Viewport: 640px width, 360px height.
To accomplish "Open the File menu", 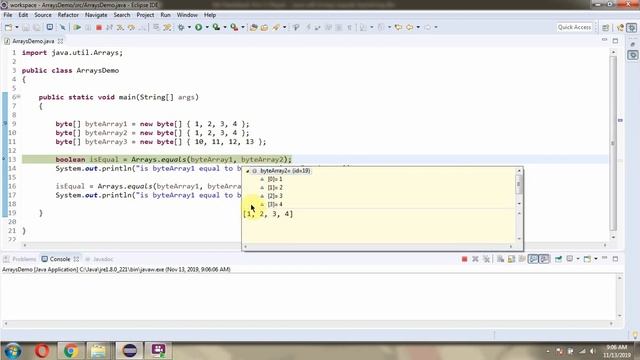I will click(x=8, y=15).
